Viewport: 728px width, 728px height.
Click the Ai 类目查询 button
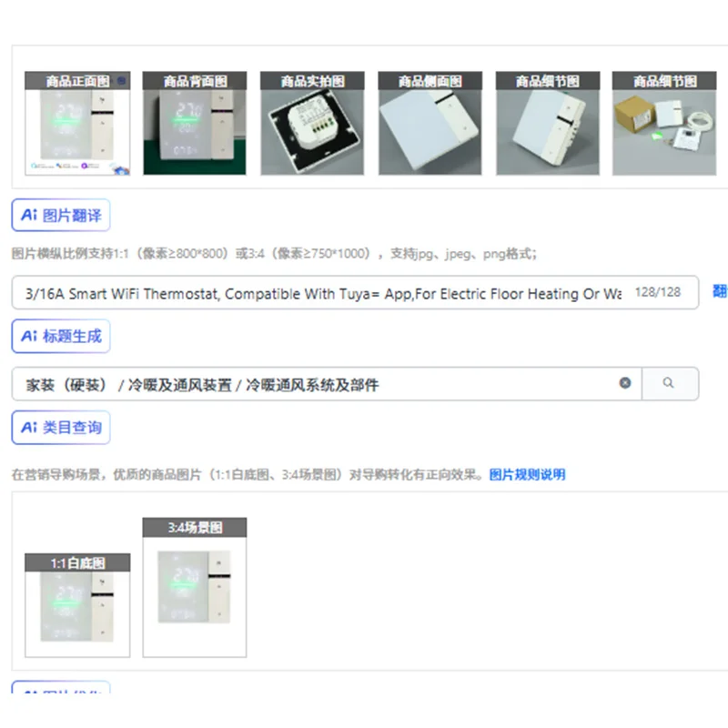[61, 428]
